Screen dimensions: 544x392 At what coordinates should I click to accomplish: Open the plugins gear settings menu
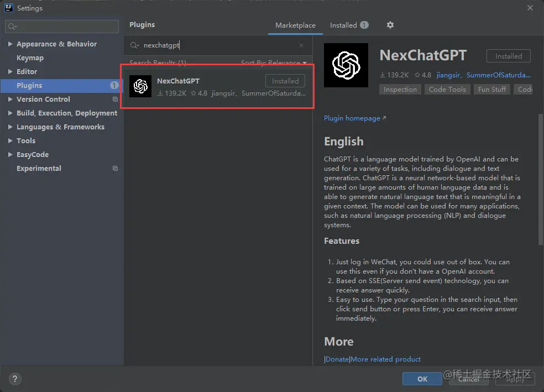(390, 25)
